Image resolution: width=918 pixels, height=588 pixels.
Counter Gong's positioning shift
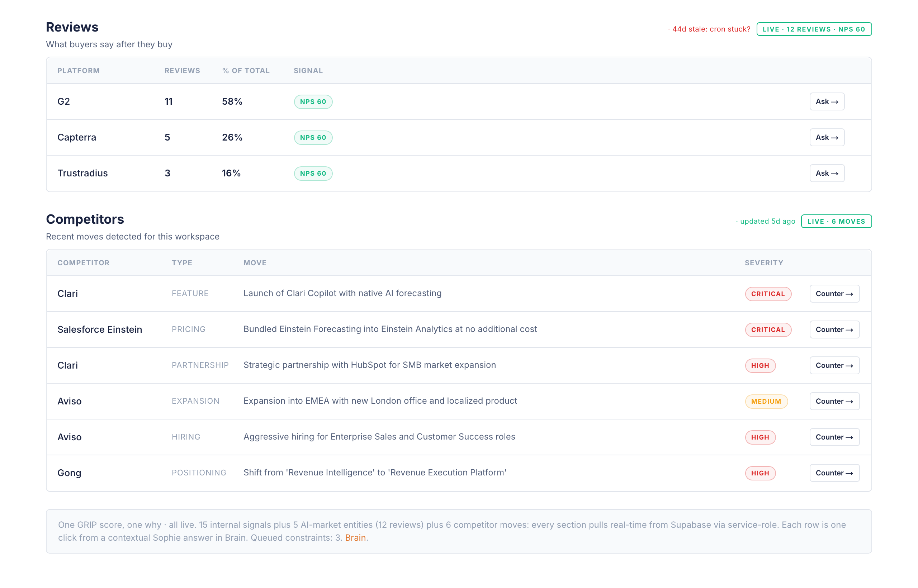click(834, 473)
